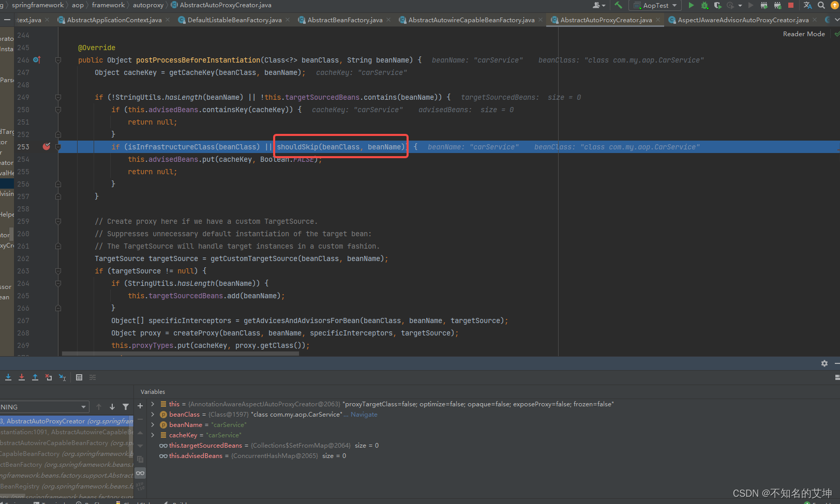Click Force Step Into red arrow

click(x=22, y=377)
